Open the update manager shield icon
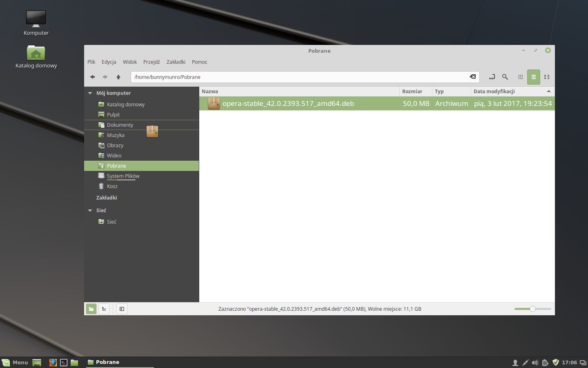This screenshot has height=368, width=588. 555,362
